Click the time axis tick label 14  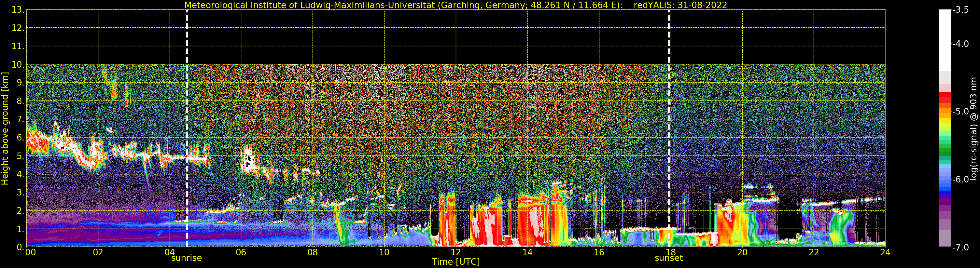(x=527, y=252)
